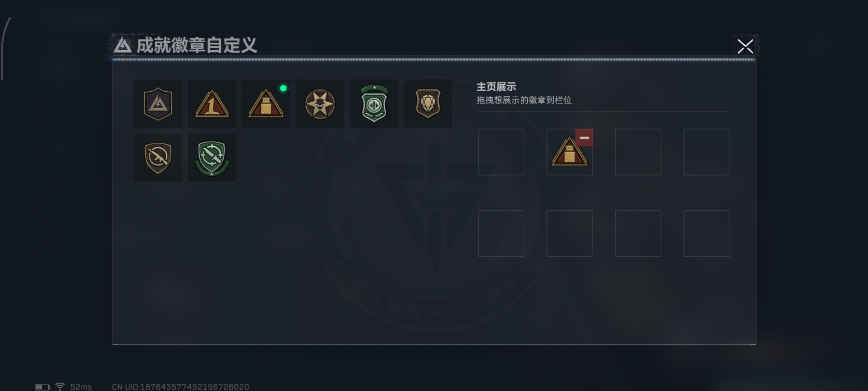Click the third empty bottom-row slot
Viewport: 868px width, 391px height.
(x=638, y=234)
